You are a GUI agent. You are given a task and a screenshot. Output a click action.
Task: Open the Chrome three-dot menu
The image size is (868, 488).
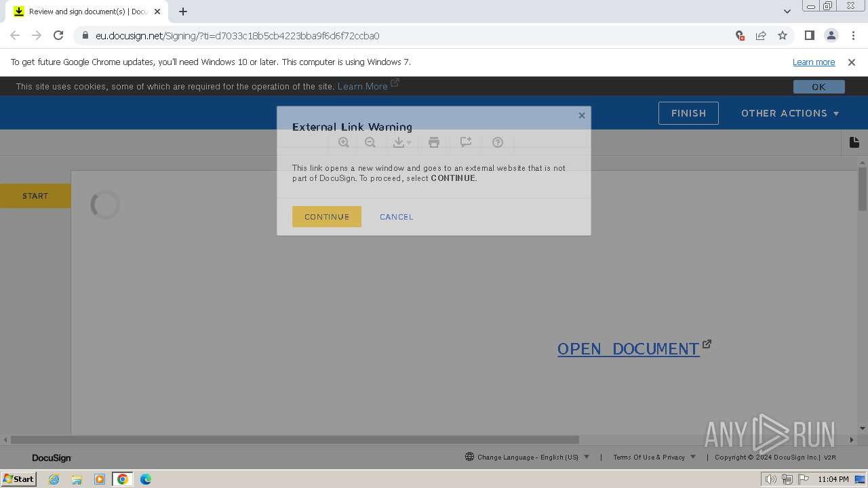tap(853, 35)
